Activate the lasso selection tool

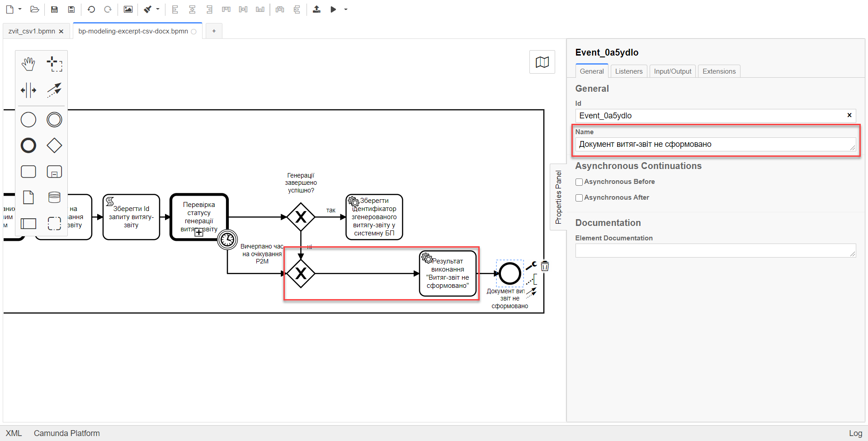54,64
